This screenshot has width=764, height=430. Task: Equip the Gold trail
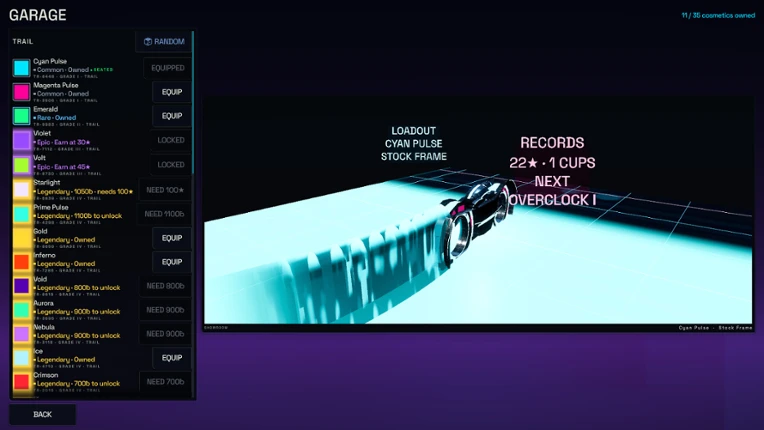[172, 238]
